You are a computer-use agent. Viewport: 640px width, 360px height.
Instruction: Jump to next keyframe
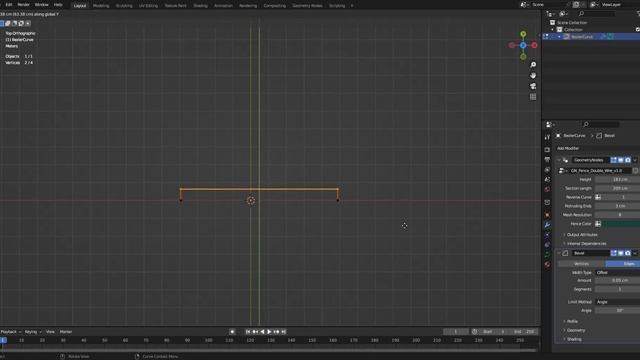point(276,332)
